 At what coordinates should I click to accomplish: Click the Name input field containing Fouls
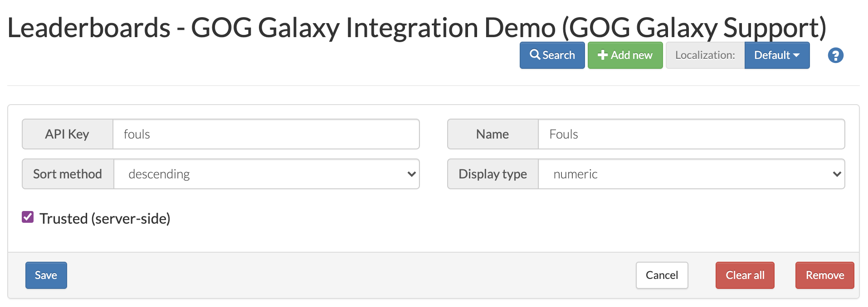point(691,134)
